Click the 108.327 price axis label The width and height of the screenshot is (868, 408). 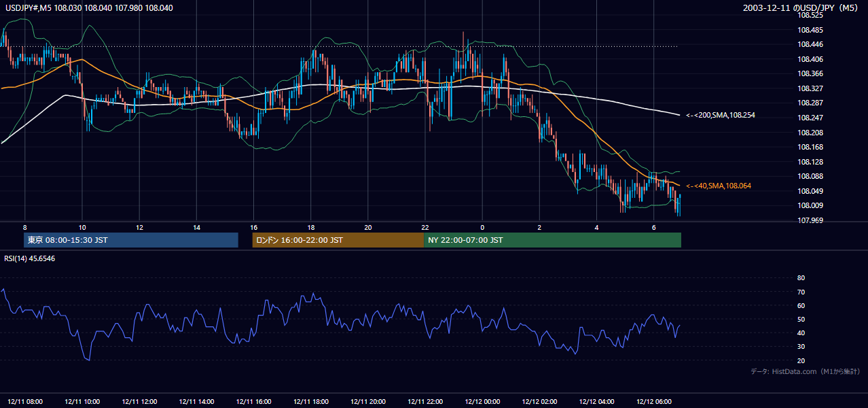tap(809, 88)
